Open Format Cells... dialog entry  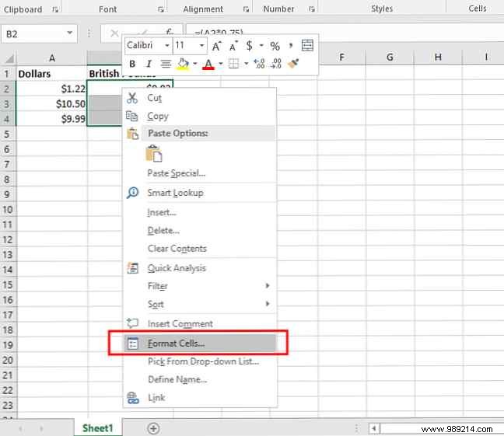coord(200,344)
